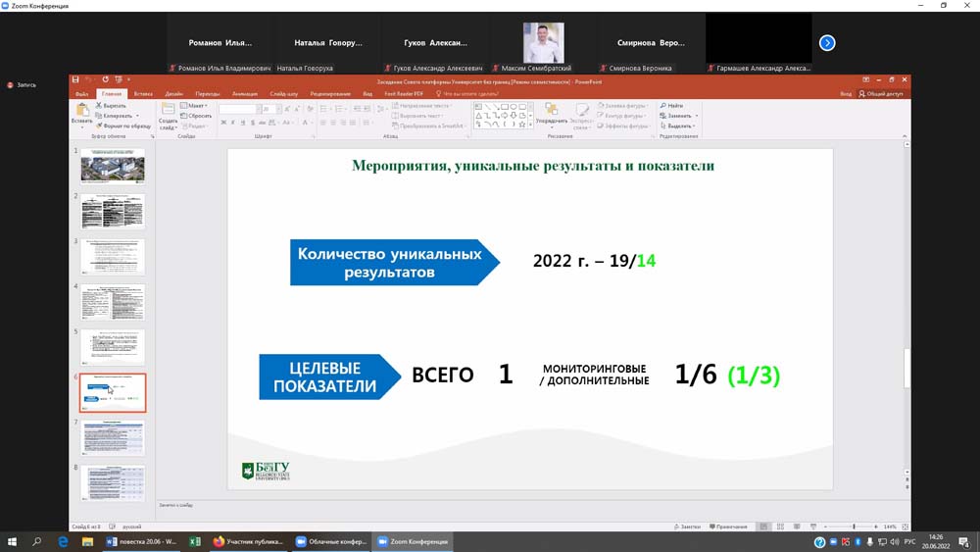
Task: Select the rectangle shape in shapes gallery
Action: coord(505,107)
